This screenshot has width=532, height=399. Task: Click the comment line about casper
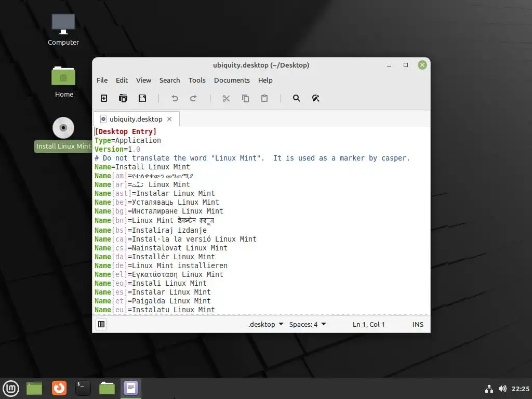(x=252, y=158)
